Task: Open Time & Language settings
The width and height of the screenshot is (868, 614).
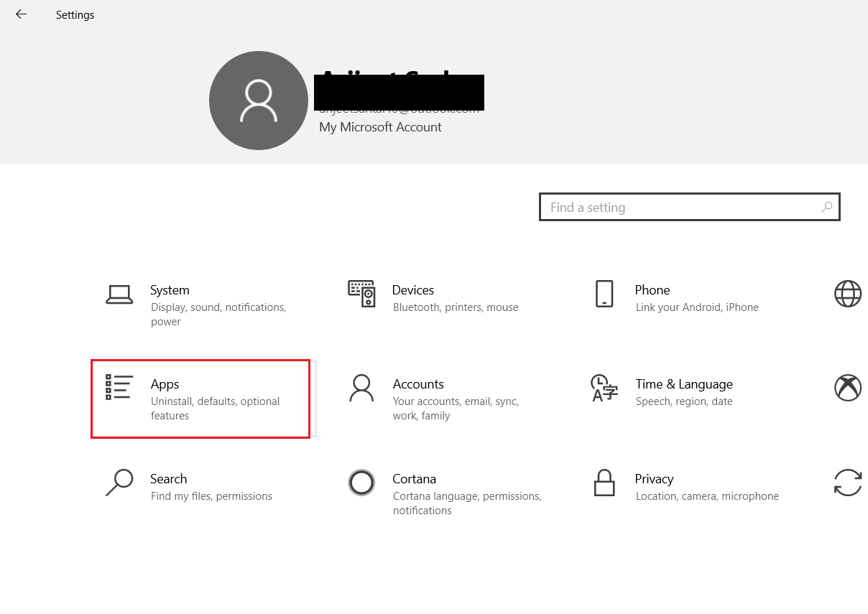Action: coord(683,384)
